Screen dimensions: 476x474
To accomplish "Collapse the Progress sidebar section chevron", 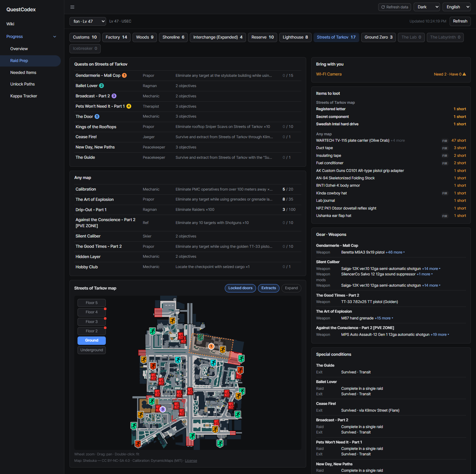I will coord(55,37).
